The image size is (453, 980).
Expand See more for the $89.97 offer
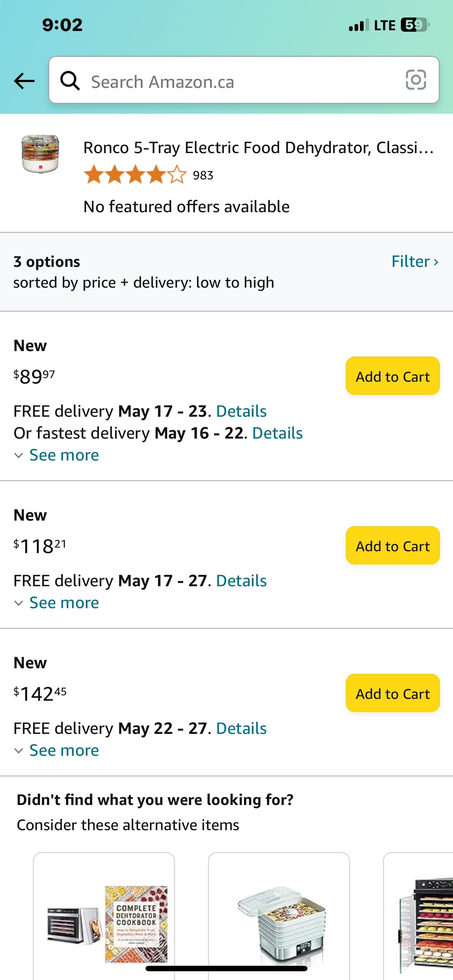(x=63, y=455)
